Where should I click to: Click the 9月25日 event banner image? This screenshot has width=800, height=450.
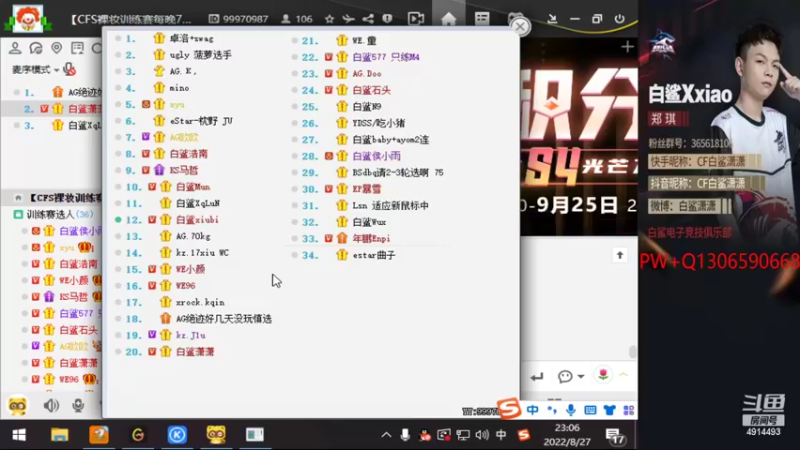pyautogui.click(x=579, y=138)
